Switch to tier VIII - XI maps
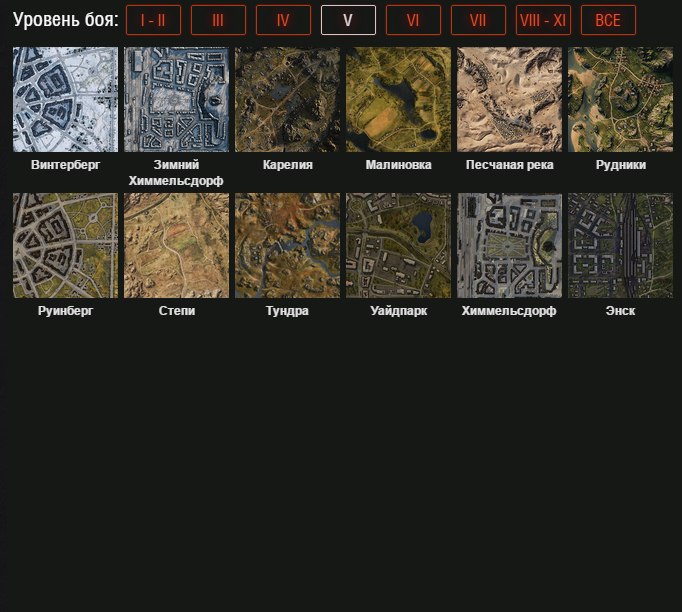This screenshot has width=682, height=612. [x=543, y=20]
